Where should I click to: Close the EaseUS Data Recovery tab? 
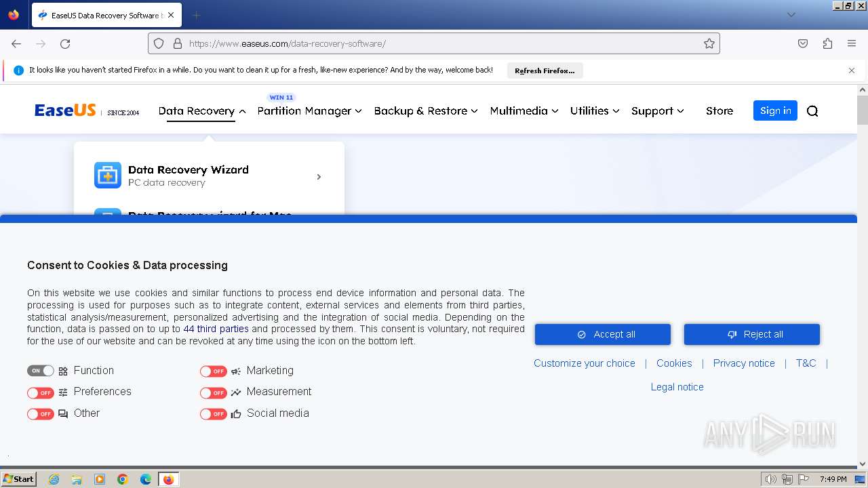click(x=171, y=15)
